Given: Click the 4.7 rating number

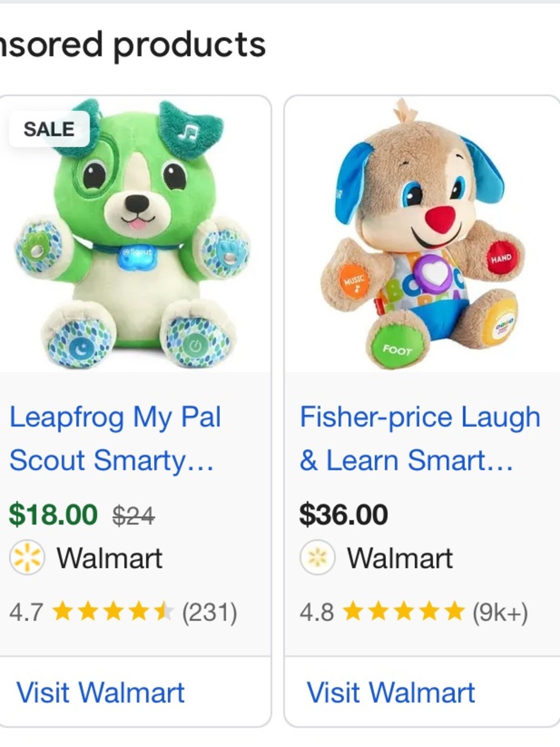Looking at the screenshot, I should [26, 612].
